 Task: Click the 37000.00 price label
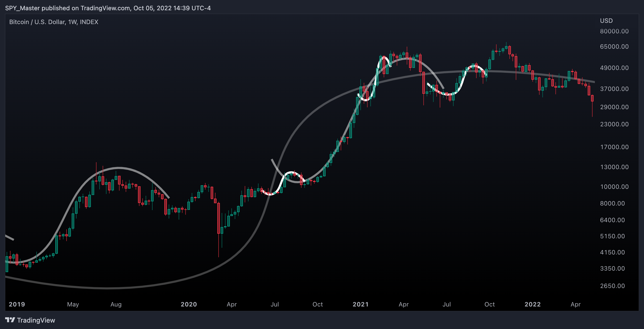[x=614, y=89]
